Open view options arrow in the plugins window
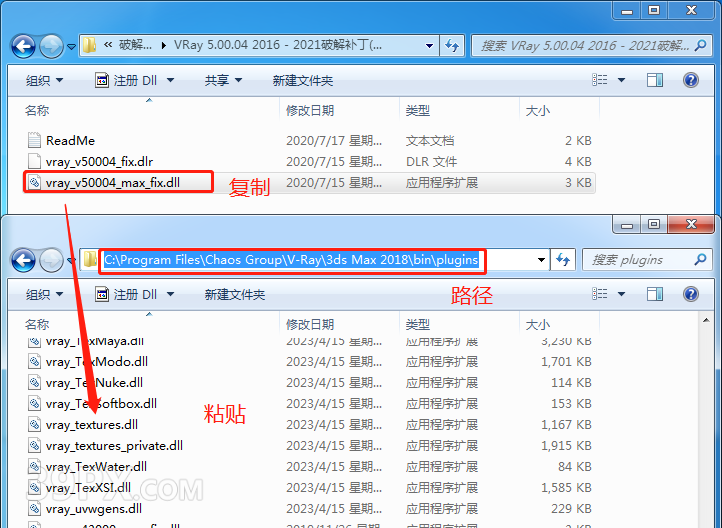 pos(621,294)
